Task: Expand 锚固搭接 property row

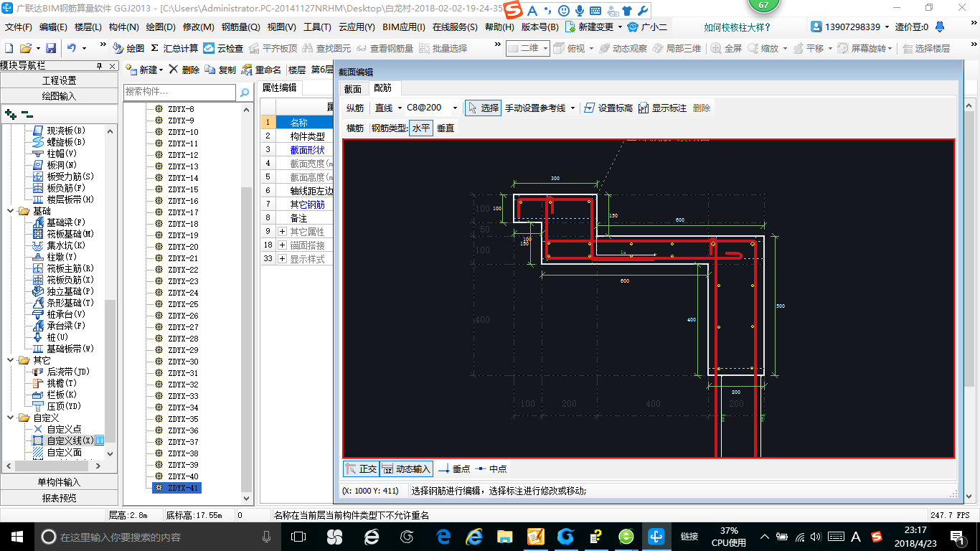Action: tap(282, 245)
